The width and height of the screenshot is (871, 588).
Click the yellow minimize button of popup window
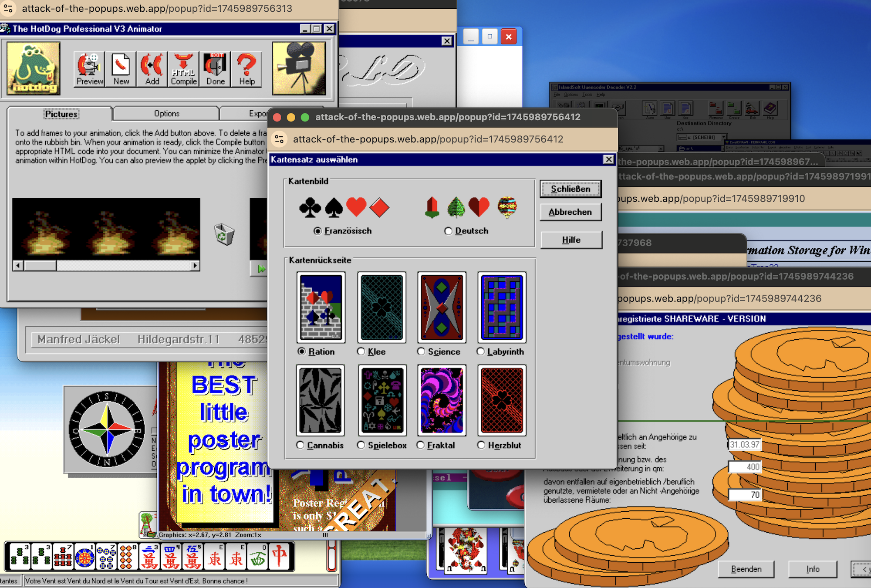[291, 117]
